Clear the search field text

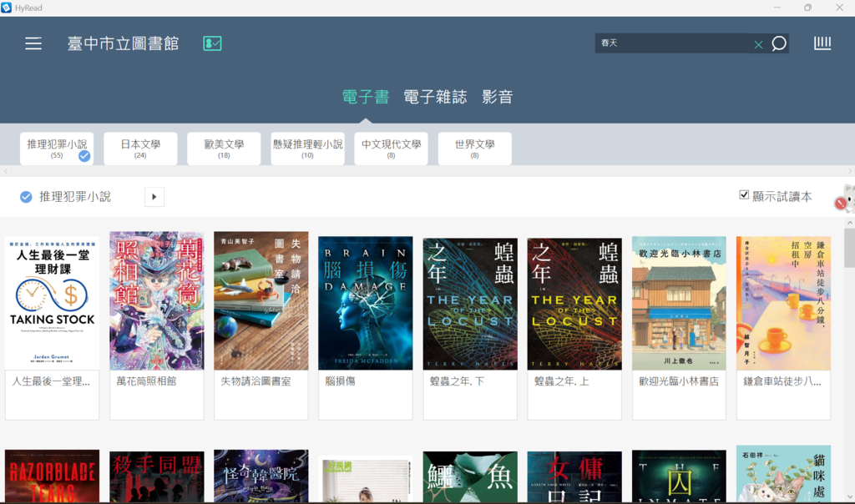pyautogui.click(x=758, y=45)
